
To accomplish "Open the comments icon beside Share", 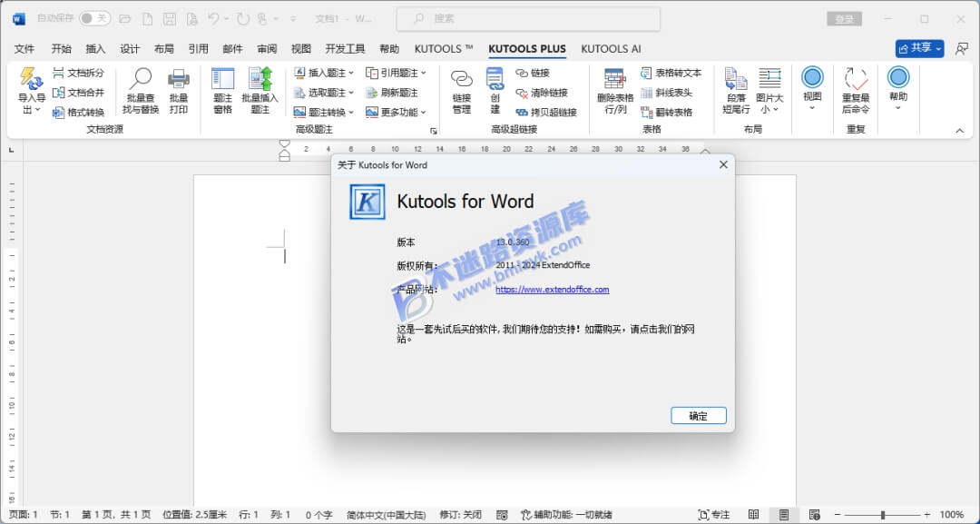I will point(961,49).
